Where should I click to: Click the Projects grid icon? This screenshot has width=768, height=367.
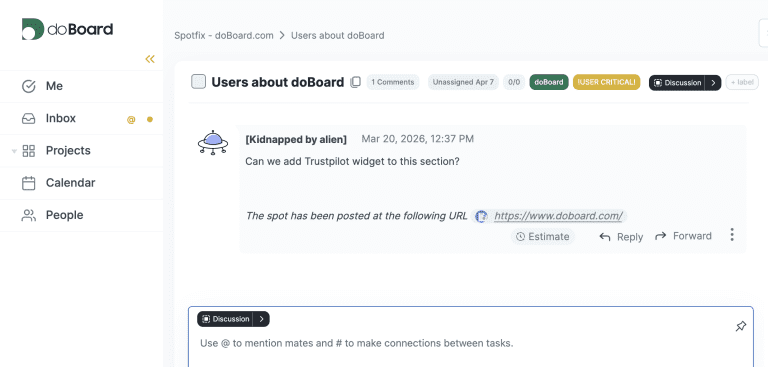[29, 151]
